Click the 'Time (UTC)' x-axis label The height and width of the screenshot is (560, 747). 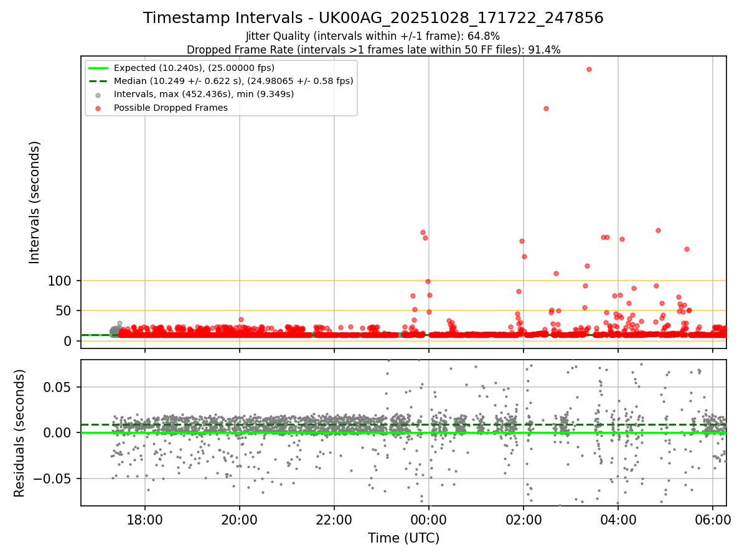403,538
